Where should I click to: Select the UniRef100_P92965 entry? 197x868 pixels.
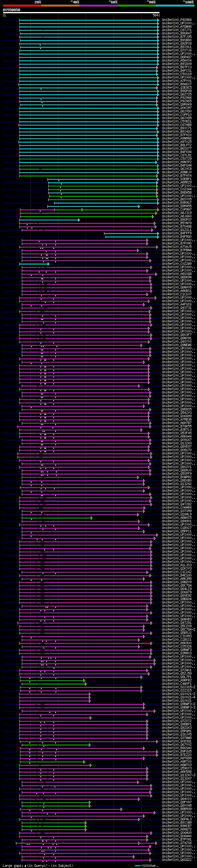[x=177, y=101]
